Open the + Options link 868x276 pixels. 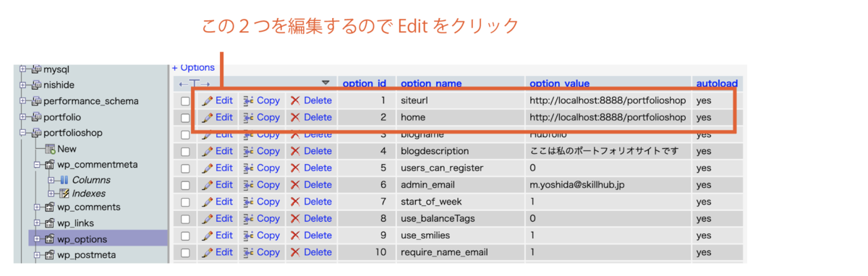point(193,67)
